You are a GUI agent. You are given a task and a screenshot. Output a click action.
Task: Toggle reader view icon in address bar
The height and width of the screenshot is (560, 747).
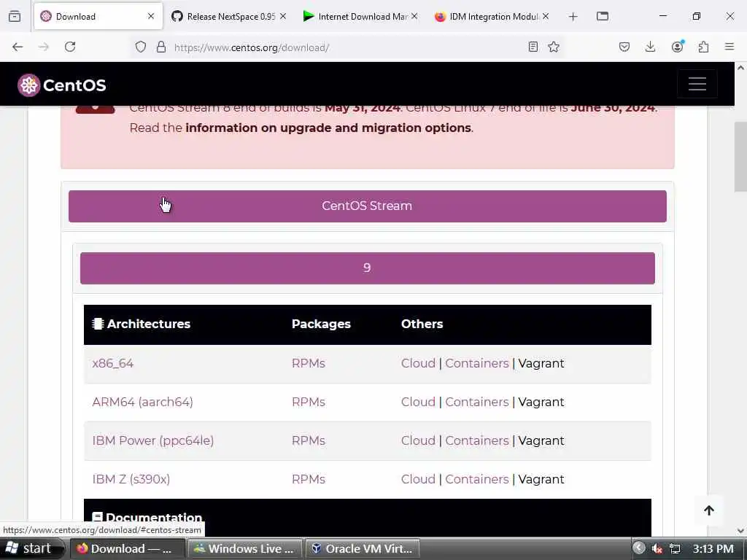tap(533, 47)
